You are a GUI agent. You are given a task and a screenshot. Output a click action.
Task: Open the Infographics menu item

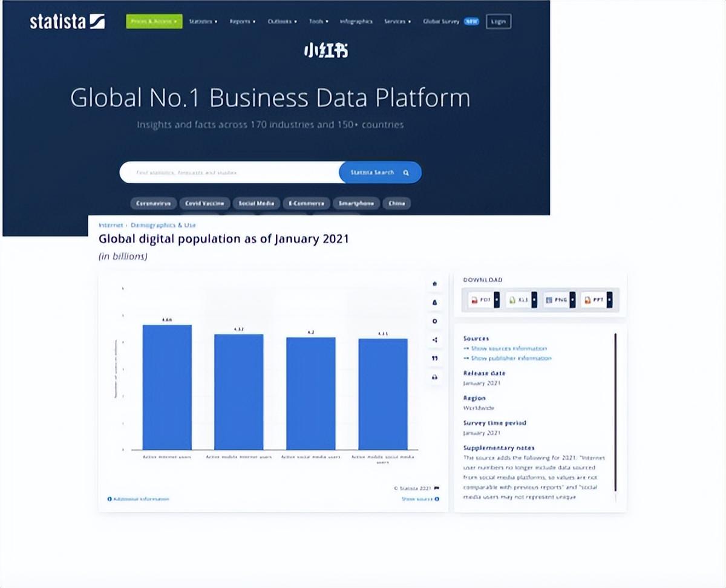click(x=356, y=21)
